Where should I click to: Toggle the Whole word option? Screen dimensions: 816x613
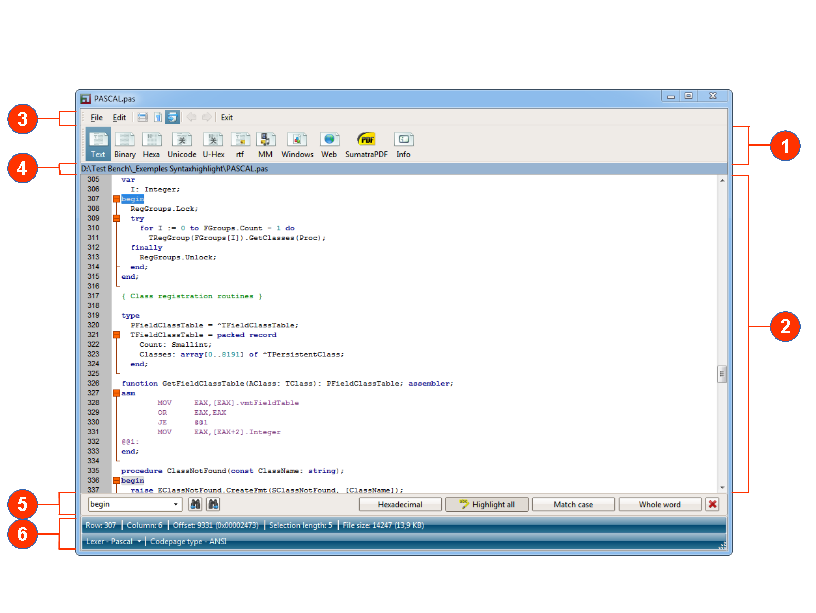tap(660, 504)
